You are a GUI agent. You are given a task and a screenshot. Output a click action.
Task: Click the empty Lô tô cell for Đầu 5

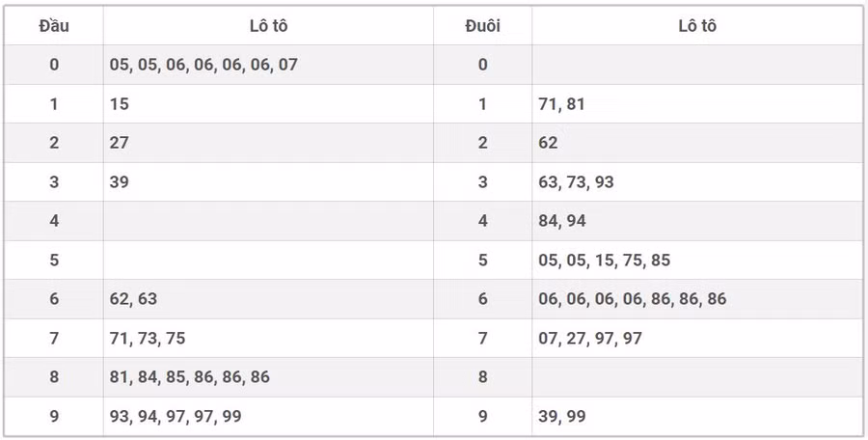click(268, 261)
